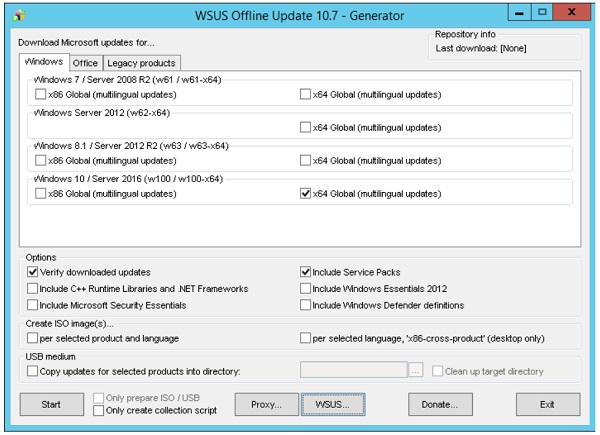Open WSUS... settings button
Image resolution: width=600 pixels, height=435 pixels.
click(x=333, y=404)
